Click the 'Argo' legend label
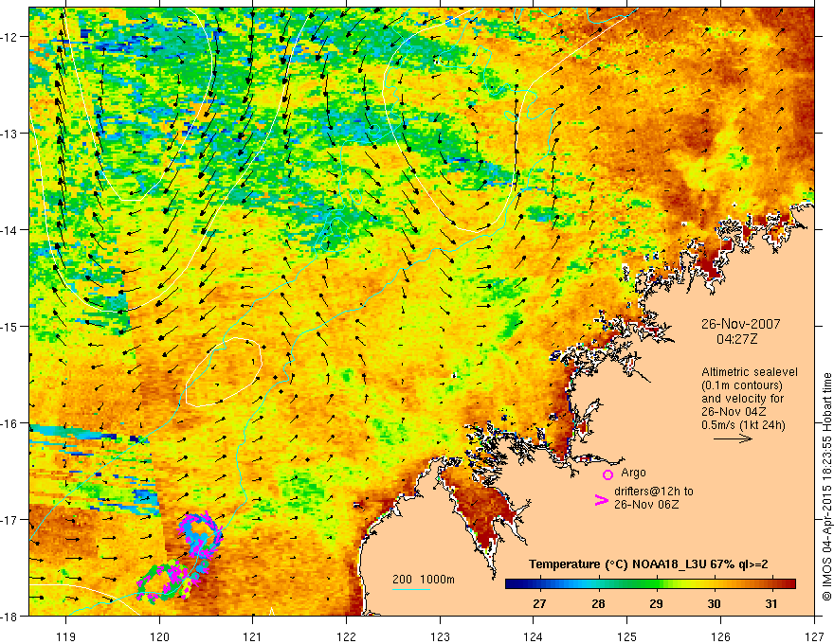 (633, 473)
